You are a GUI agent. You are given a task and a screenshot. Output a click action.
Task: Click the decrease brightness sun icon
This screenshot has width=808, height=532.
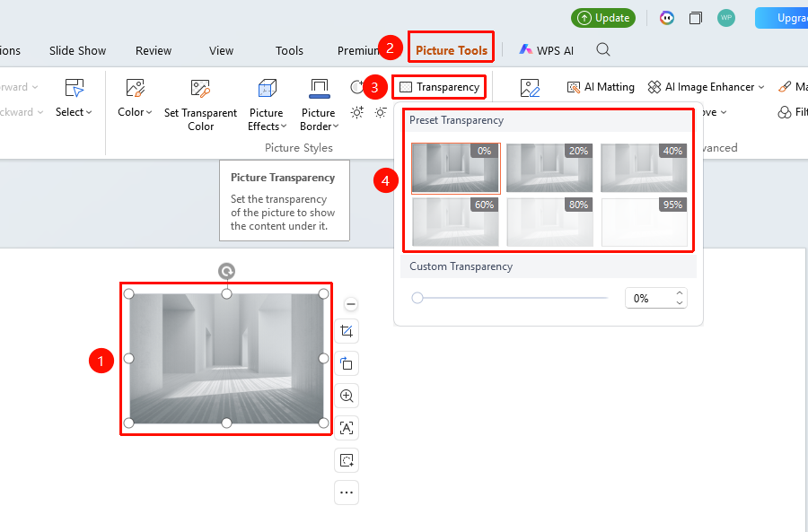(381, 112)
